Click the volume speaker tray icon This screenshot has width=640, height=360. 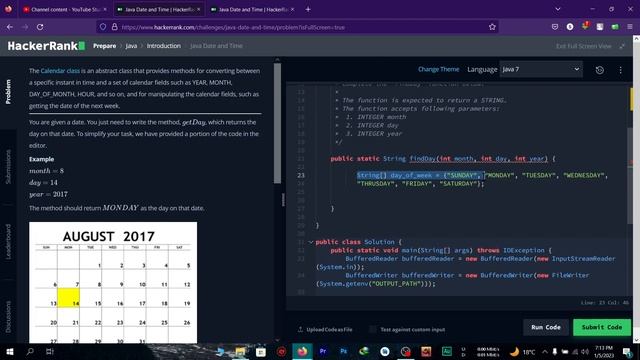pyautogui.click(x=584, y=351)
